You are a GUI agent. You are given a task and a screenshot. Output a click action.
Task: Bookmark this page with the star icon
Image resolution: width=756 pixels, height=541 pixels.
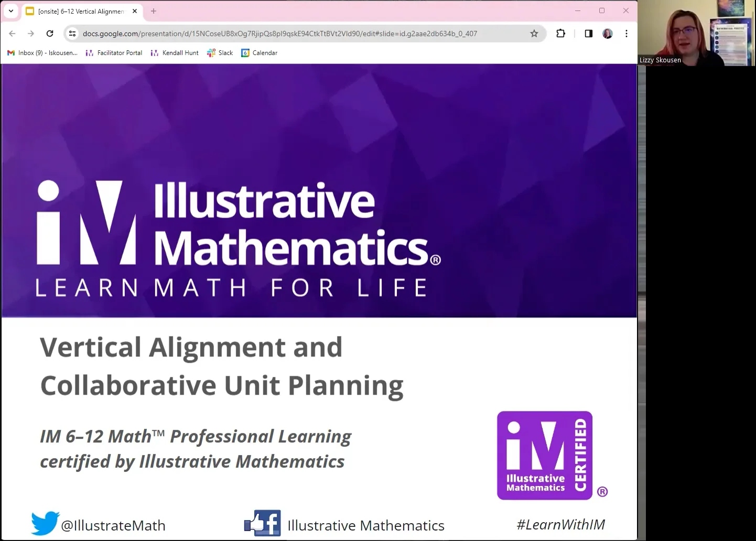point(534,34)
